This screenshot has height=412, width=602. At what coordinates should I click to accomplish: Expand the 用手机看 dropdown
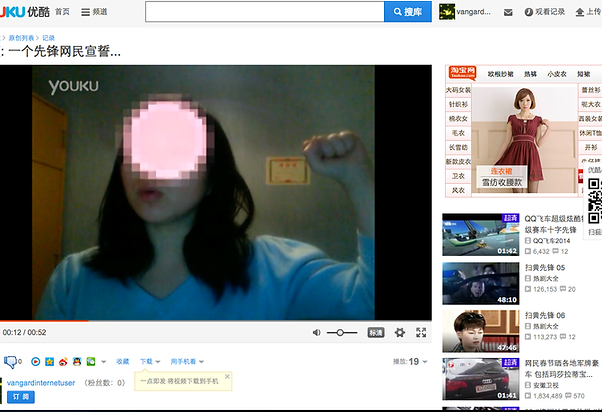[187, 362]
